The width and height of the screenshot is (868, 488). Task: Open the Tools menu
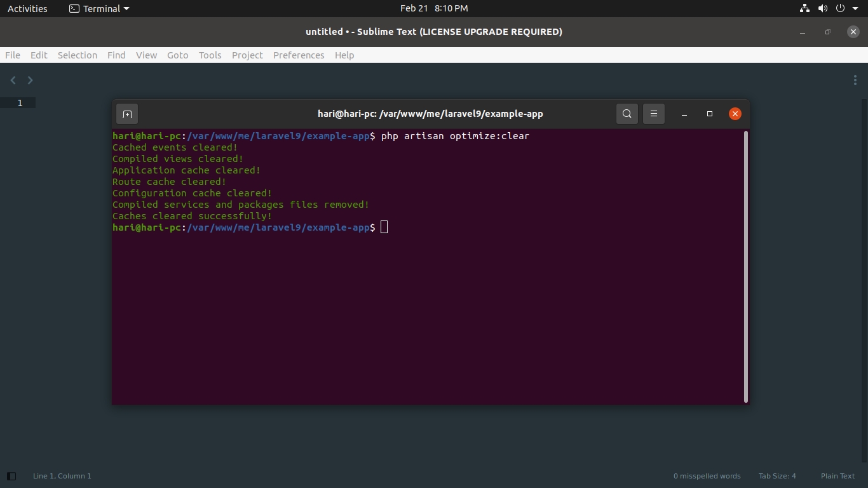coord(210,55)
